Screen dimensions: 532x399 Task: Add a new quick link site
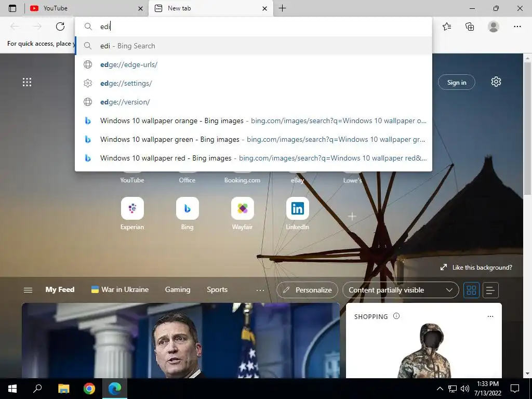[x=352, y=216]
